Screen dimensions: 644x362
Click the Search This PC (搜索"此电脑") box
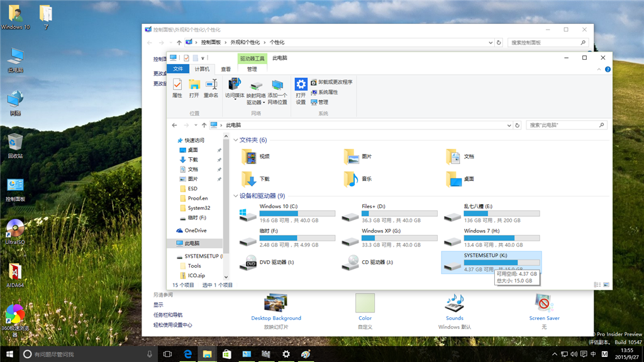click(567, 125)
